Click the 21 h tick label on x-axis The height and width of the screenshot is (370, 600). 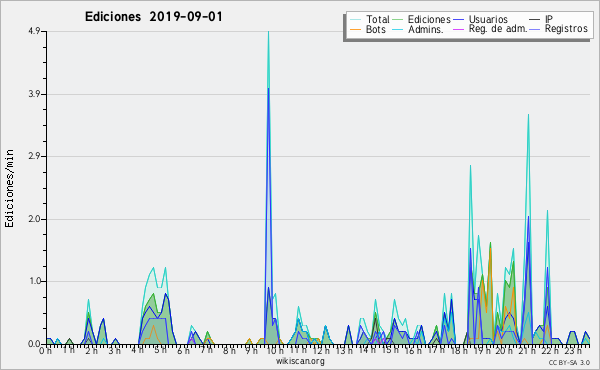[527, 350]
